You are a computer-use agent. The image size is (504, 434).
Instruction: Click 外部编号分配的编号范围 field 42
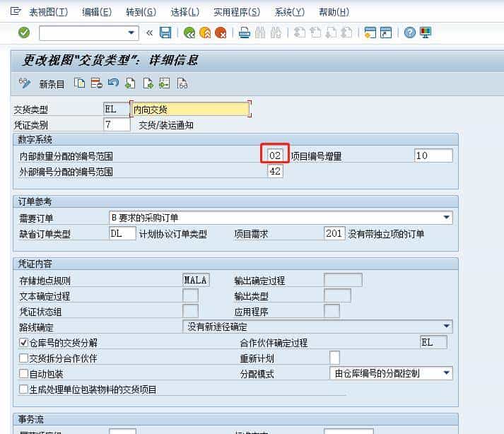click(x=275, y=171)
